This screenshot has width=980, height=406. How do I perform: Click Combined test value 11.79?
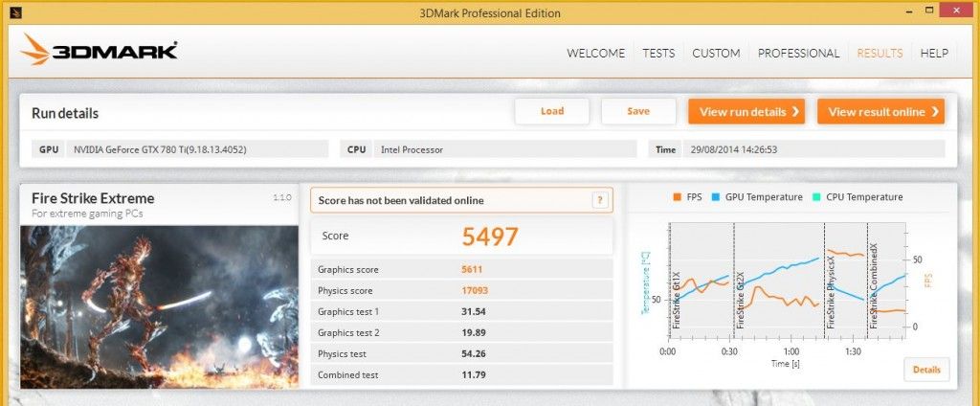474,375
